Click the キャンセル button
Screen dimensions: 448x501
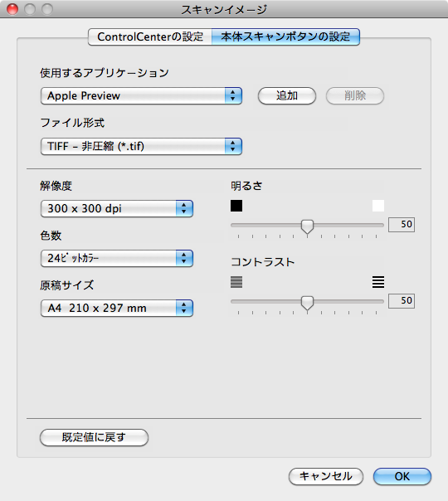[325, 476]
